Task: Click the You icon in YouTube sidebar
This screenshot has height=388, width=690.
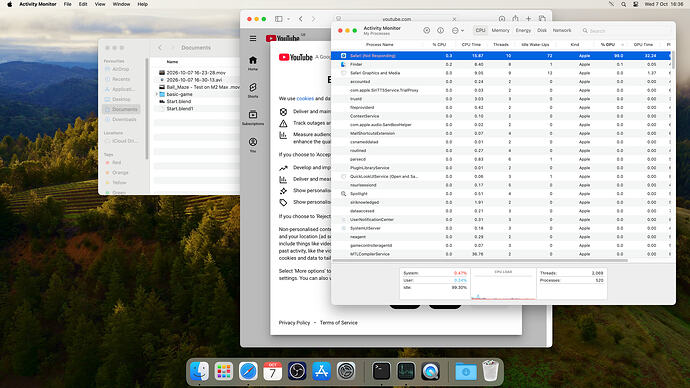Action: click(x=253, y=145)
